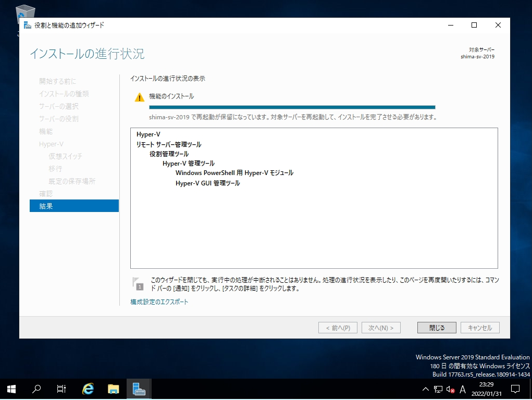Click the インストールの進行状況 heading

[x=87, y=54]
